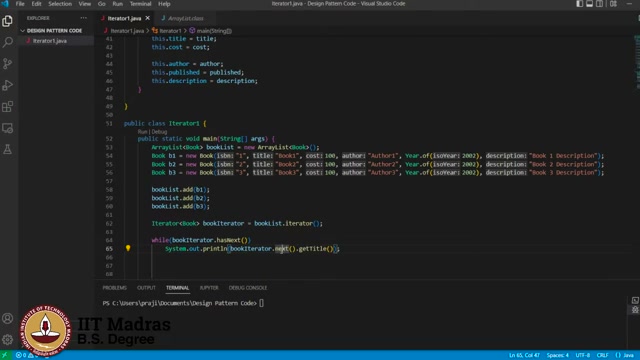Open the Remote Explorer view

click(7, 128)
